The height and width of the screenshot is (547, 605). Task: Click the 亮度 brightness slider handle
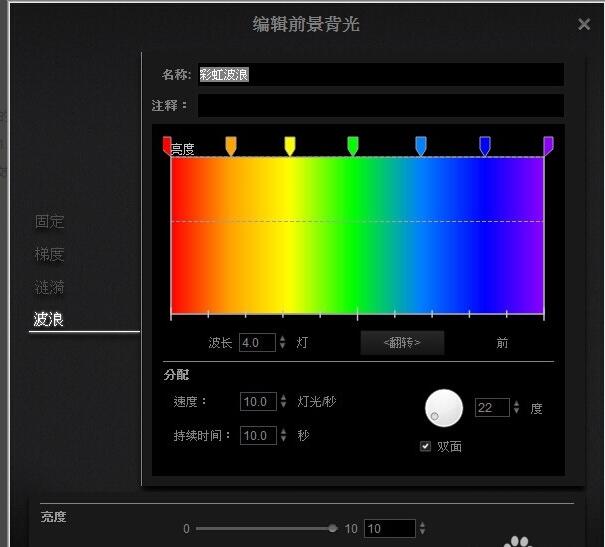pyautogui.click(x=333, y=528)
